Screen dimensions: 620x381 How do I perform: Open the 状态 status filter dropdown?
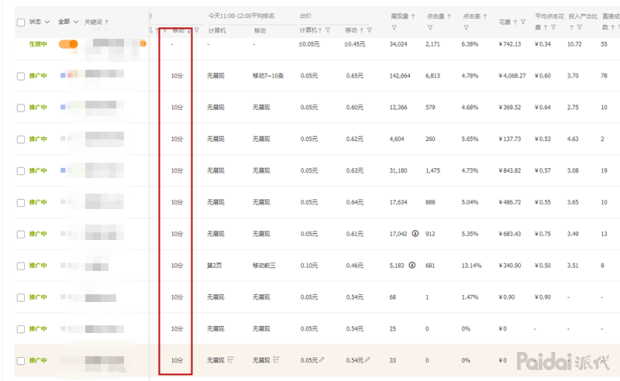click(39, 22)
